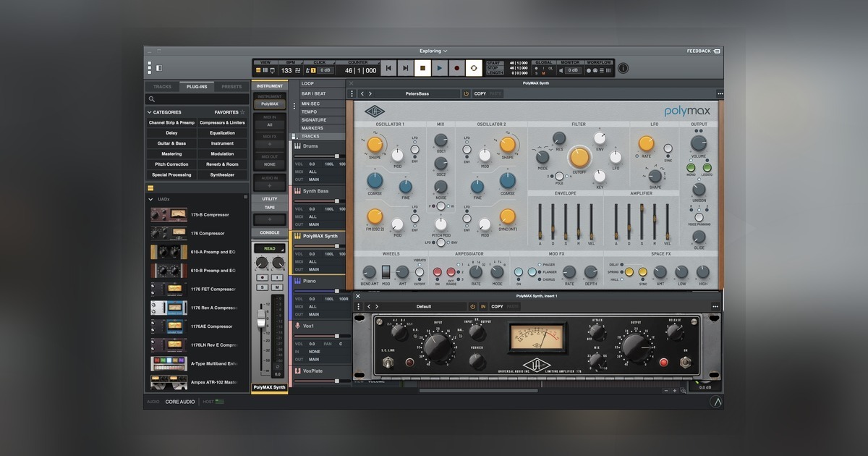Solo the PolyMAX Synth channel strip
This screenshot has height=456, width=868.
tap(261, 286)
